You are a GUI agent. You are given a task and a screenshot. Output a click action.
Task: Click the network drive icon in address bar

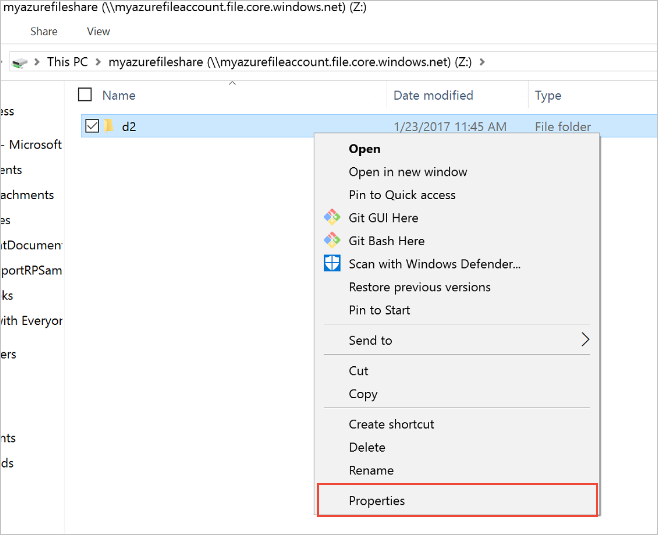19,63
